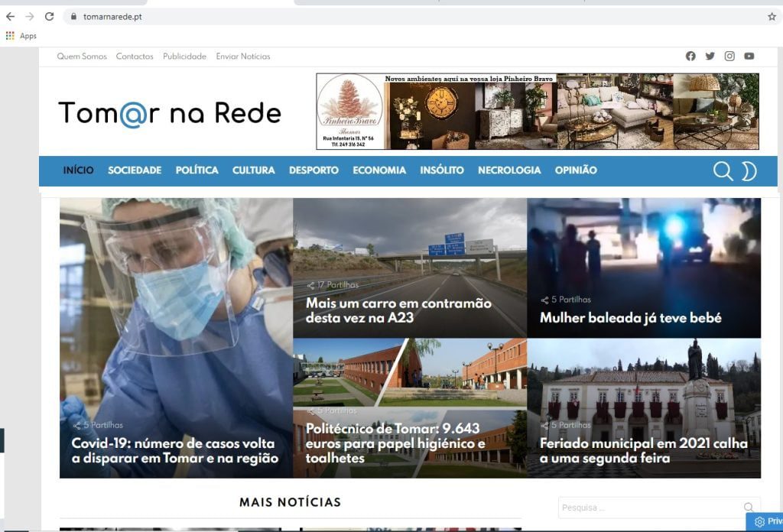Open the Pinheiro Bravo banner advertisement
This screenshot has width=783, height=532.
click(538, 112)
